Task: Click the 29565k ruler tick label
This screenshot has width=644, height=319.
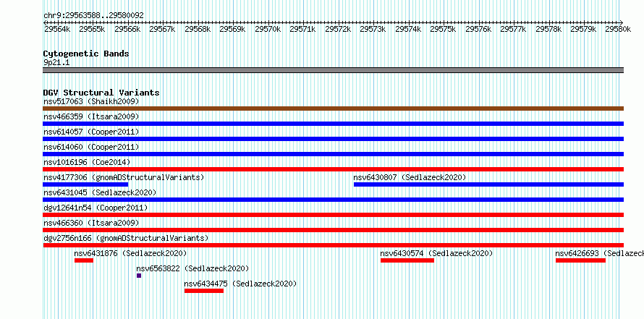Action: click(x=92, y=29)
